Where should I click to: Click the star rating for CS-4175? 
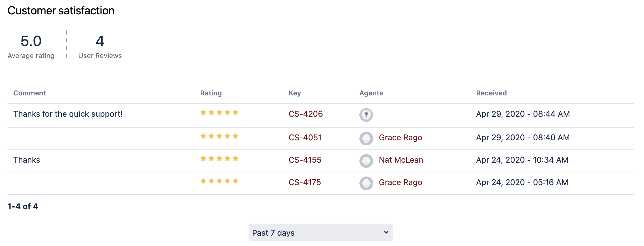[219, 181]
